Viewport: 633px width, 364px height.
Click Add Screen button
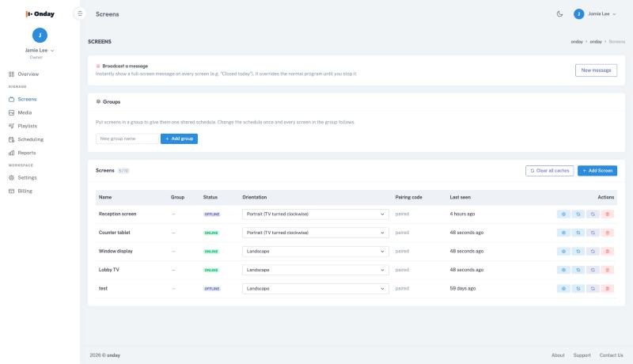pos(597,171)
